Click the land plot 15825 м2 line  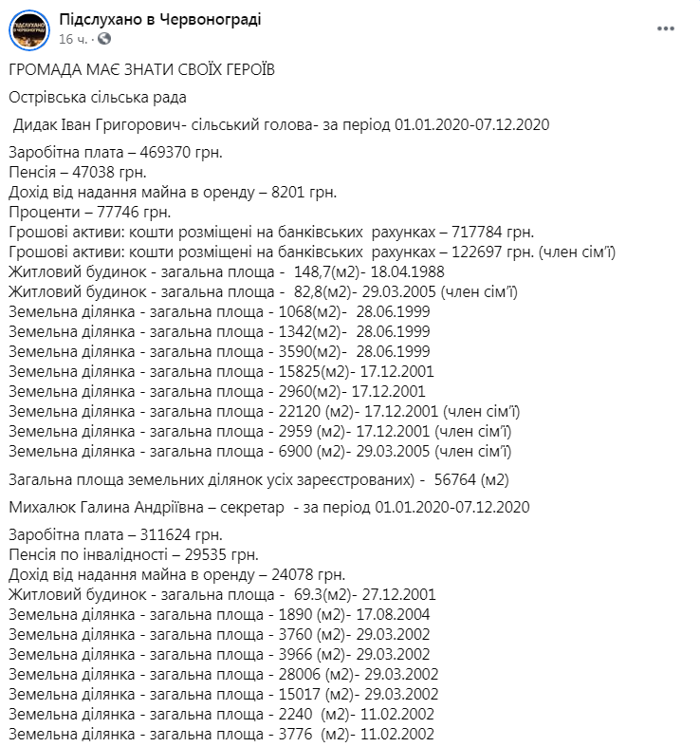[x=221, y=371]
